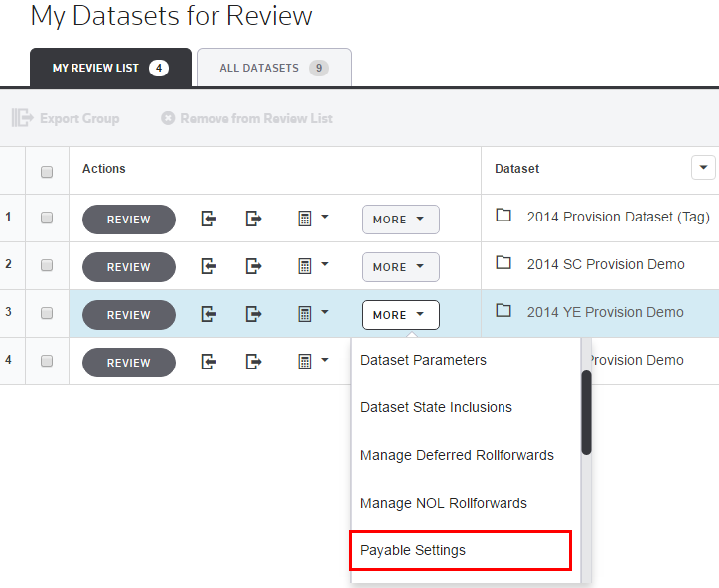This screenshot has height=588, width=719.
Task: Click the Export Group toolbar icon
Action: point(22,118)
